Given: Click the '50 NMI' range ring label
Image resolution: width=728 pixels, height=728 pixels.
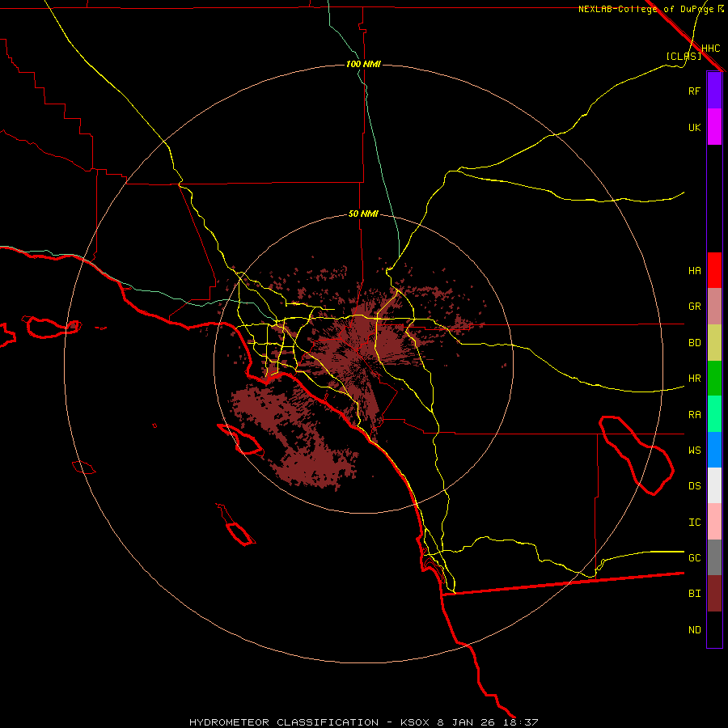Looking at the screenshot, I should click(x=363, y=214).
